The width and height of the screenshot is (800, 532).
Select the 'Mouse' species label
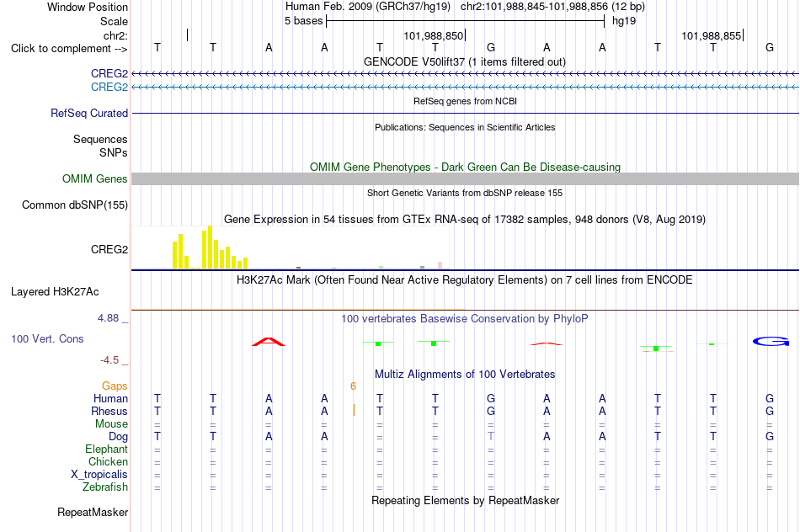coord(111,424)
